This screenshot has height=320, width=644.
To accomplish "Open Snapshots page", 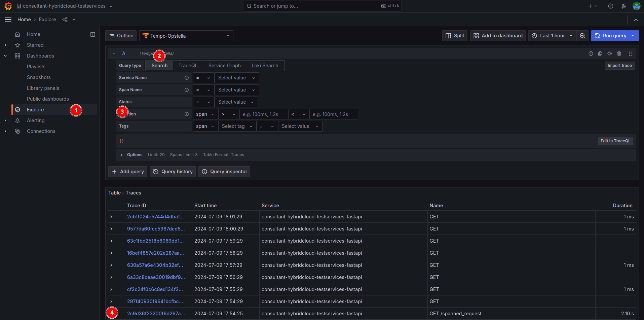I will pyautogui.click(x=39, y=77).
